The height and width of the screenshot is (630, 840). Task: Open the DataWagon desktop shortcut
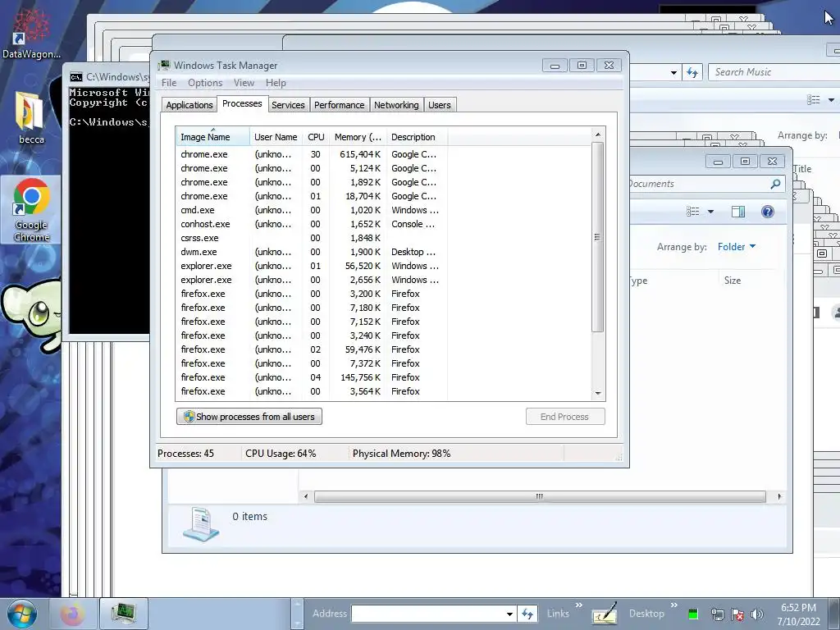coord(31,33)
